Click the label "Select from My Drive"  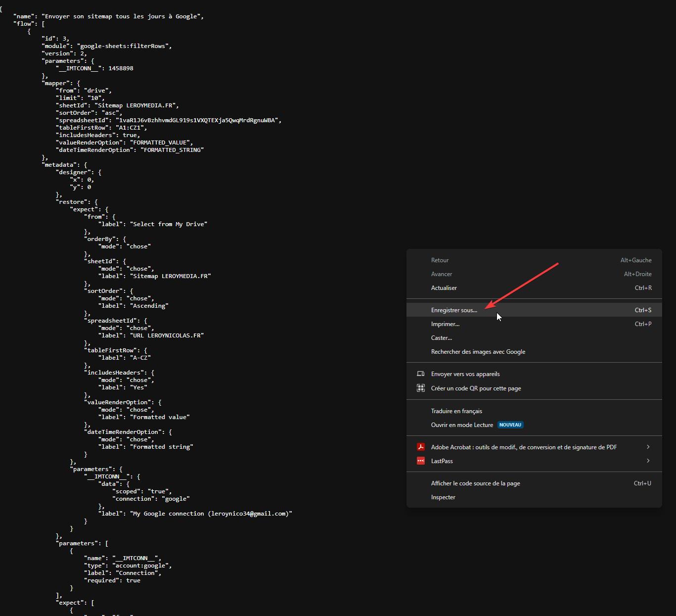tap(169, 224)
